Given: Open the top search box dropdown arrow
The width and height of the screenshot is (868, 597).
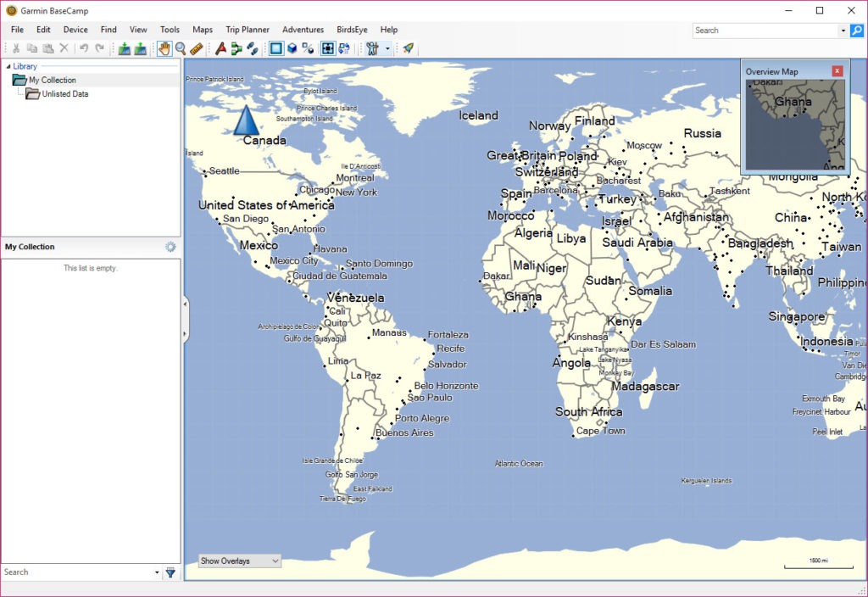Looking at the screenshot, I should [x=843, y=31].
